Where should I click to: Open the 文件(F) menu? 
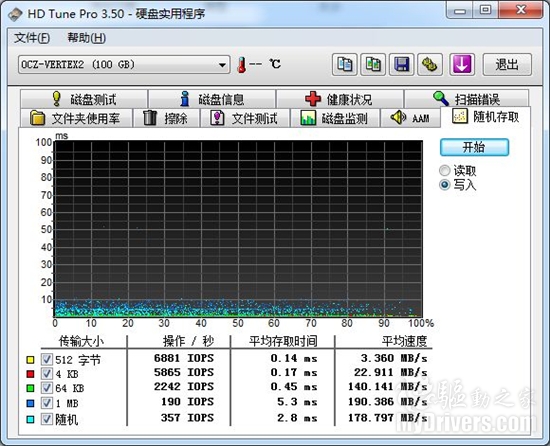(x=32, y=38)
